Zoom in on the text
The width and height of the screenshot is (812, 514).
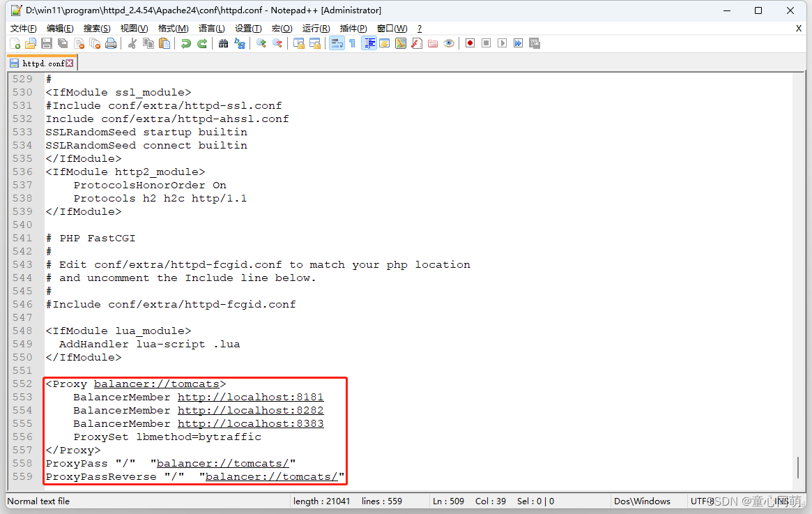[261, 43]
